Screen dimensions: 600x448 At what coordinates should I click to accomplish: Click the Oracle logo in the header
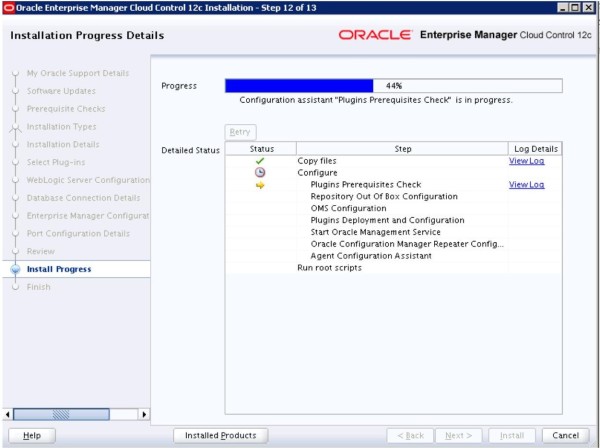pyautogui.click(x=376, y=35)
